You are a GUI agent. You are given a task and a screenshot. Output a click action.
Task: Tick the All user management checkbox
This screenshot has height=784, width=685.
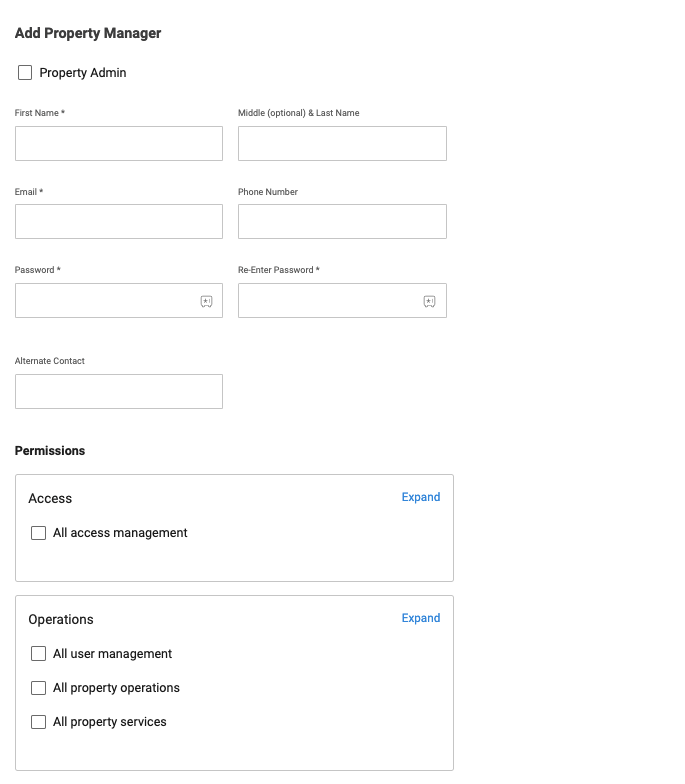coord(39,654)
